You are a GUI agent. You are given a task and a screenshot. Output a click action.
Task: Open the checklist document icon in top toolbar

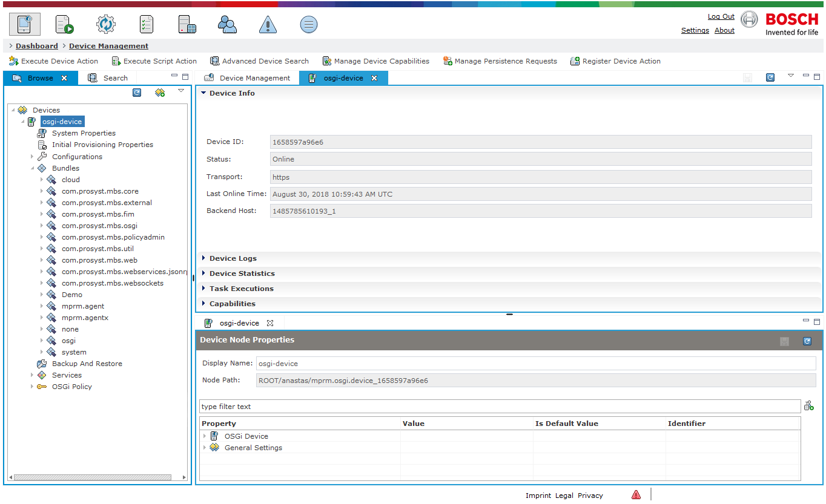[146, 24]
